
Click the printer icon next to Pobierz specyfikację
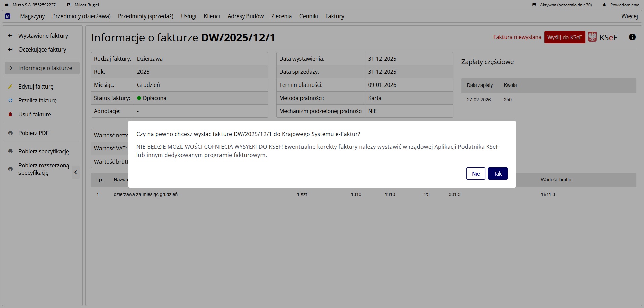(x=10, y=151)
